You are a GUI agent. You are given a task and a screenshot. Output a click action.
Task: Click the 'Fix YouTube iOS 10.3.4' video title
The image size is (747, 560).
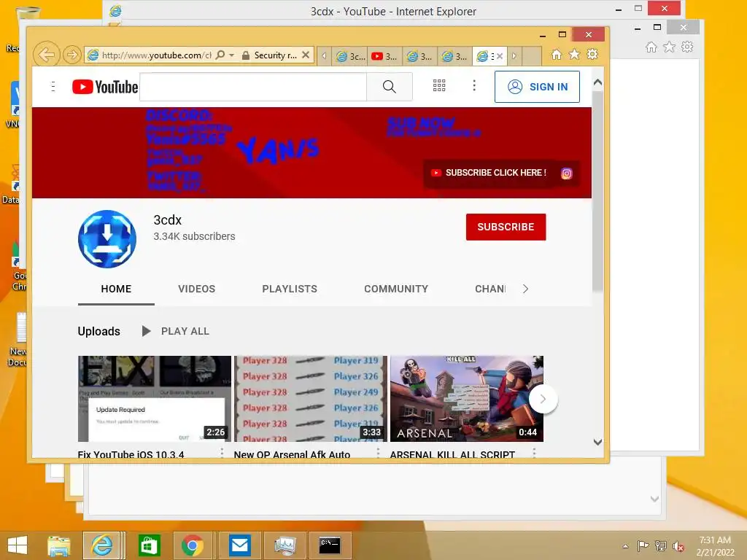click(131, 454)
